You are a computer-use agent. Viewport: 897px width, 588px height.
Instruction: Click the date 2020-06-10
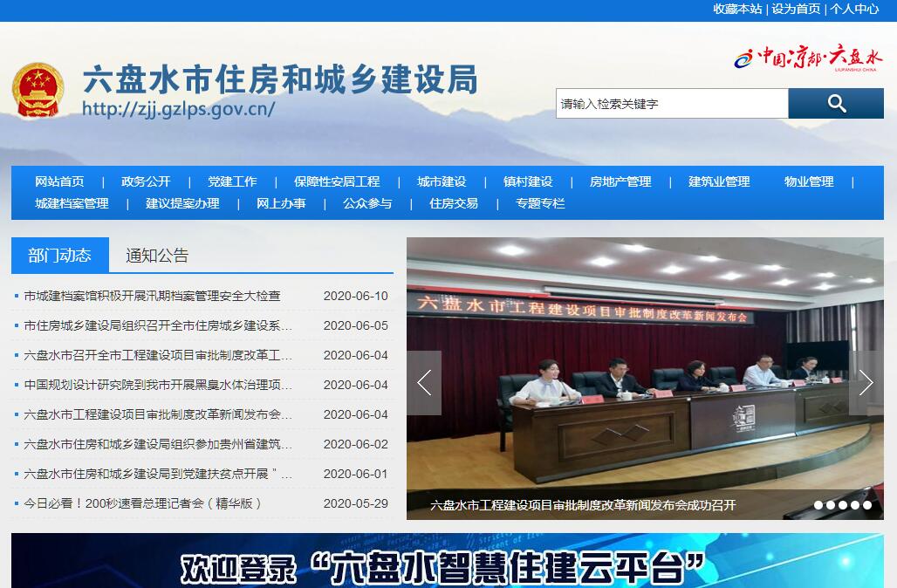click(356, 297)
